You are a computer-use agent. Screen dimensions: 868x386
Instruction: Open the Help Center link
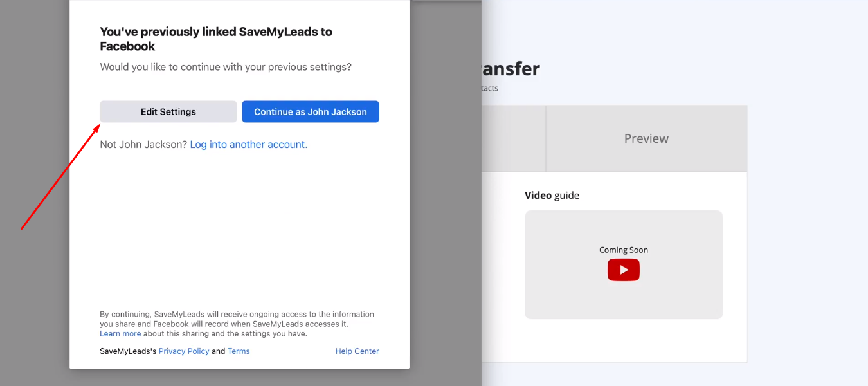pos(357,351)
